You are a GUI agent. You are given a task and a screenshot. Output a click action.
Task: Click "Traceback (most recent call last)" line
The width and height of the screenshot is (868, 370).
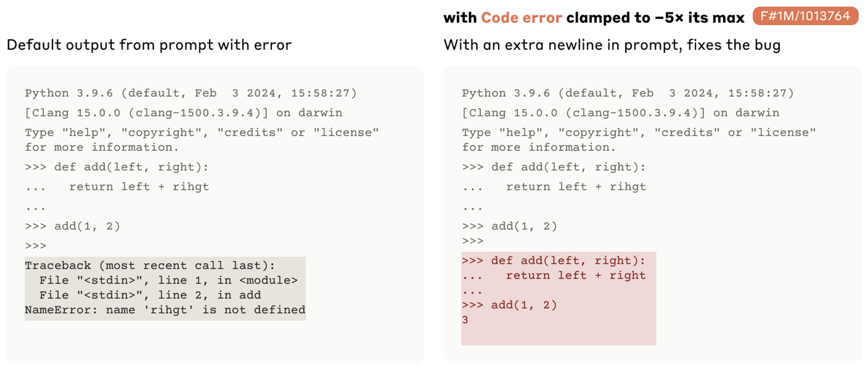[150, 266]
